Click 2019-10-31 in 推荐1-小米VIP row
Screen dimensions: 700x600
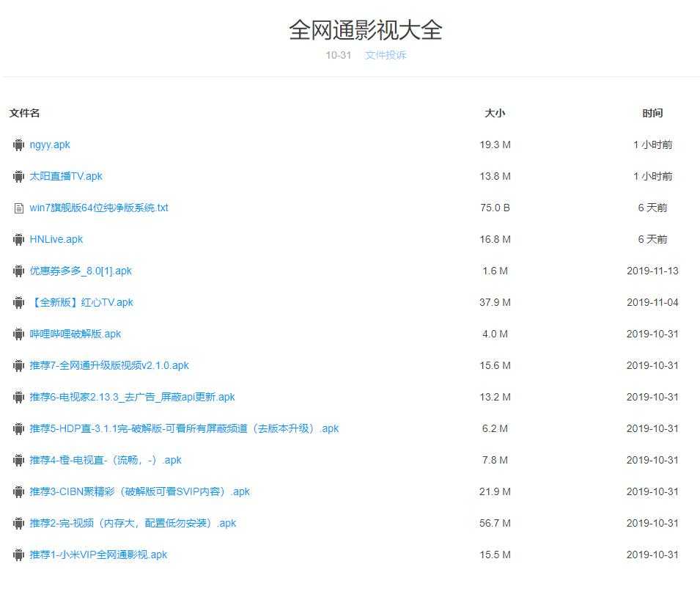coord(652,555)
